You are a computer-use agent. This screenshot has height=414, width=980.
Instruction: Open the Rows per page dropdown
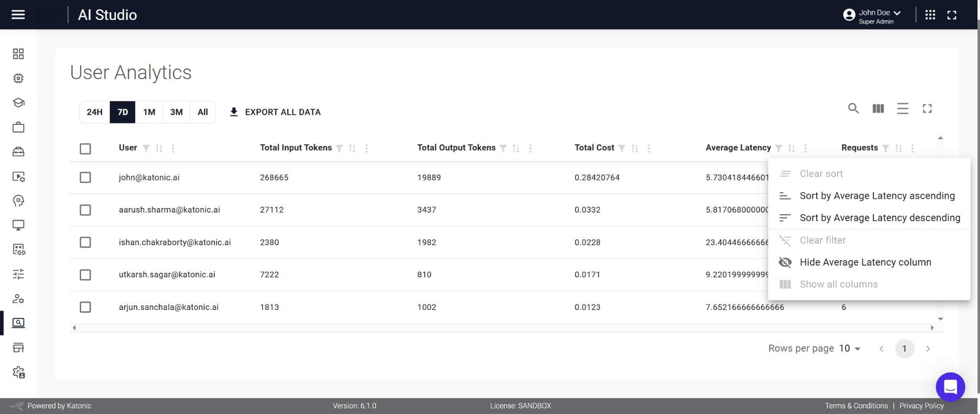pos(850,348)
